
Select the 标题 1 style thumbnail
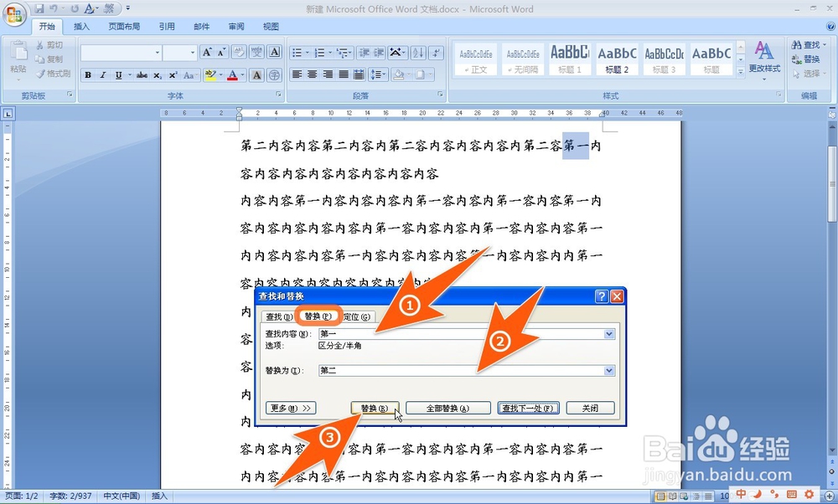tap(570, 59)
